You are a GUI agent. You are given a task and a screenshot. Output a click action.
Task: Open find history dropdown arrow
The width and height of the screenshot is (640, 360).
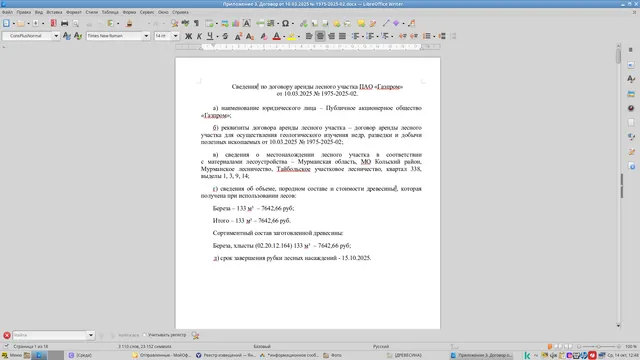pyautogui.click(x=91, y=335)
